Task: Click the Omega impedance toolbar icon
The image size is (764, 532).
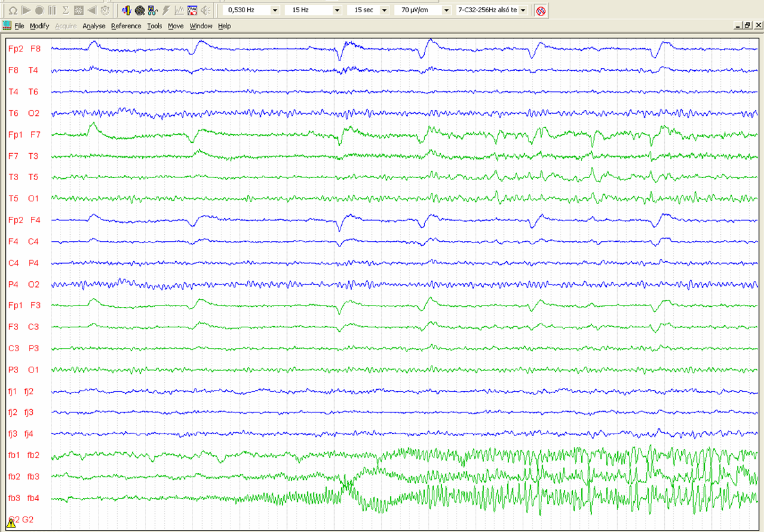Action: point(13,10)
